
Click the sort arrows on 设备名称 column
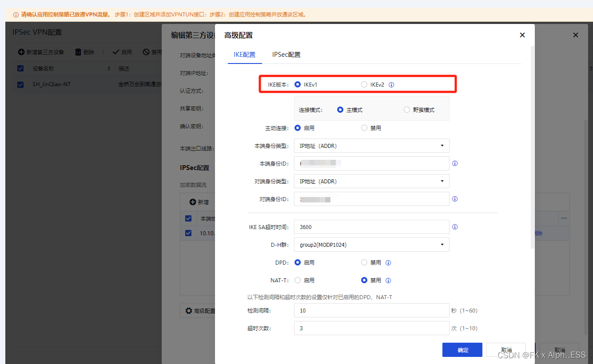click(x=109, y=69)
